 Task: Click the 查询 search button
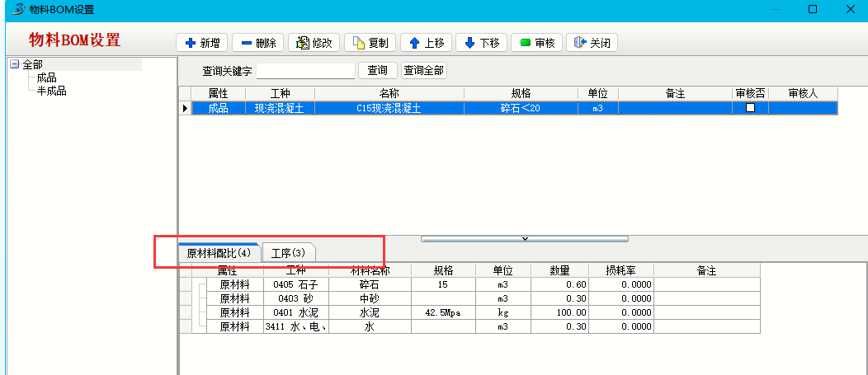point(377,71)
